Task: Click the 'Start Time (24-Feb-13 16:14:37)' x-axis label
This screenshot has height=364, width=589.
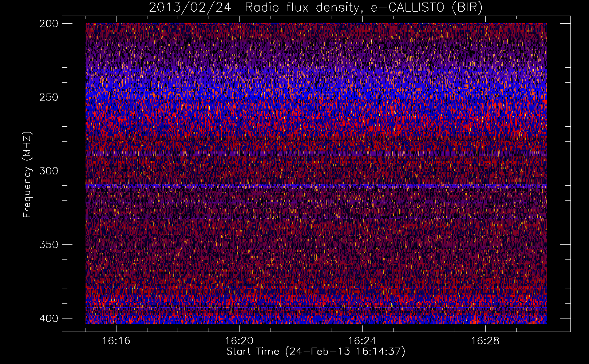Action: point(316,352)
